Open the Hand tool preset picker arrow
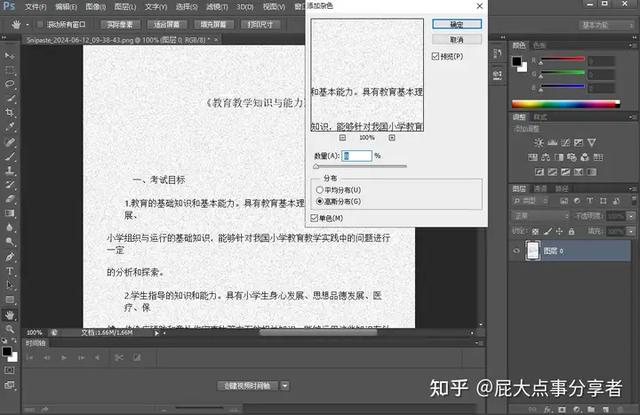 point(27,25)
